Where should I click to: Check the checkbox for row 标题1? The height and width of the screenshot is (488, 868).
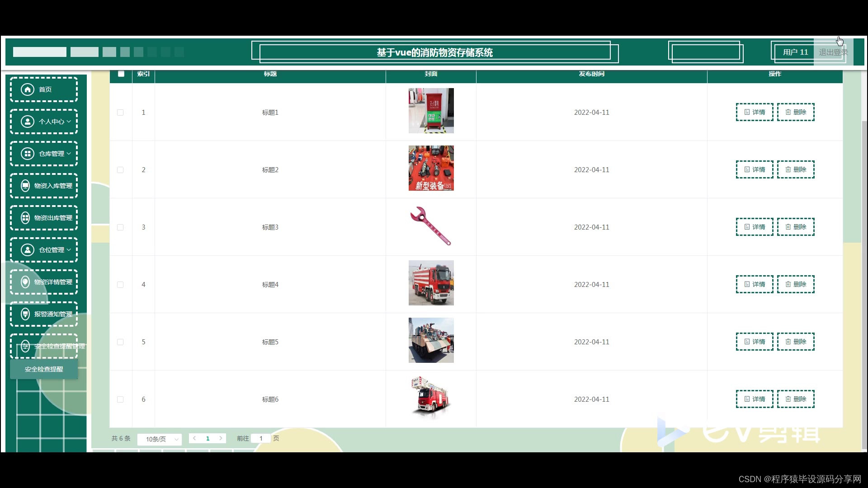tap(120, 113)
